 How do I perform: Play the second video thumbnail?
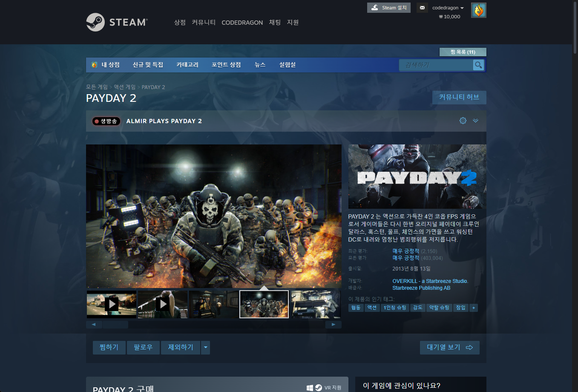163,304
